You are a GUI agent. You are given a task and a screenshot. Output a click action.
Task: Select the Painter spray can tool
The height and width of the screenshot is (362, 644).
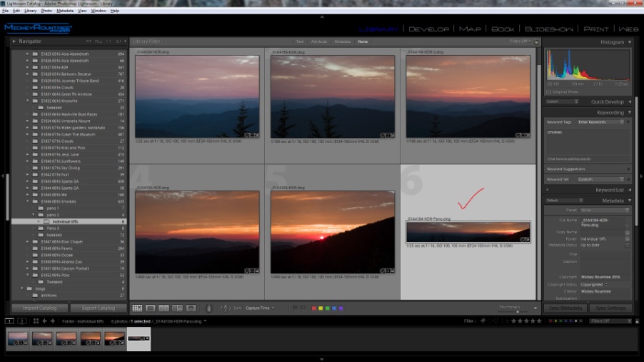(x=209, y=308)
